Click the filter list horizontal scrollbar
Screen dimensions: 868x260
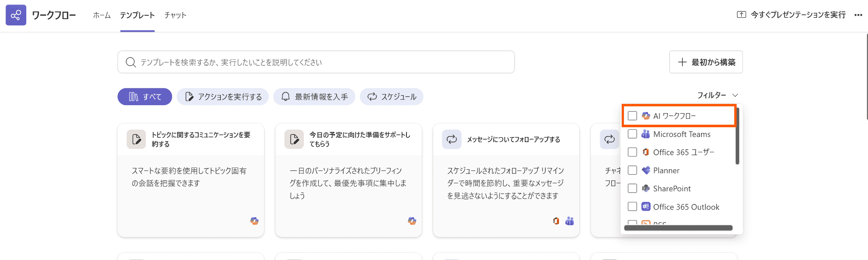(x=678, y=228)
